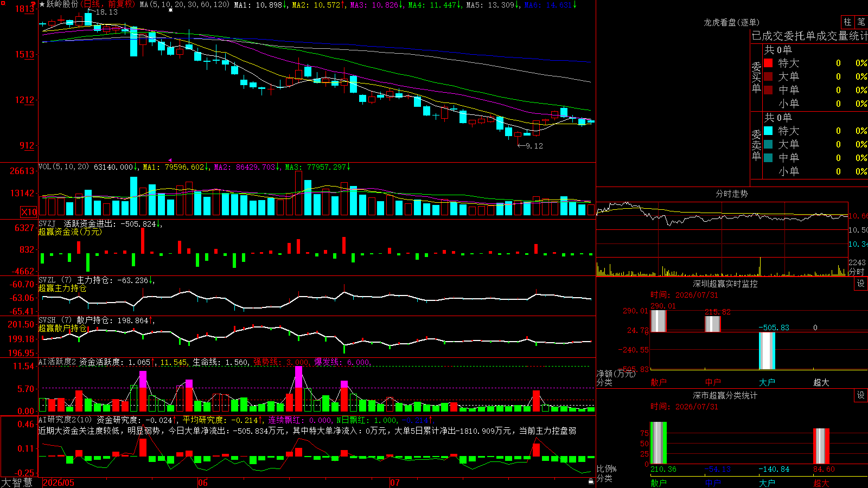
Task: Click the 超赢资金流(万元) yellow label
Action: 70,232
